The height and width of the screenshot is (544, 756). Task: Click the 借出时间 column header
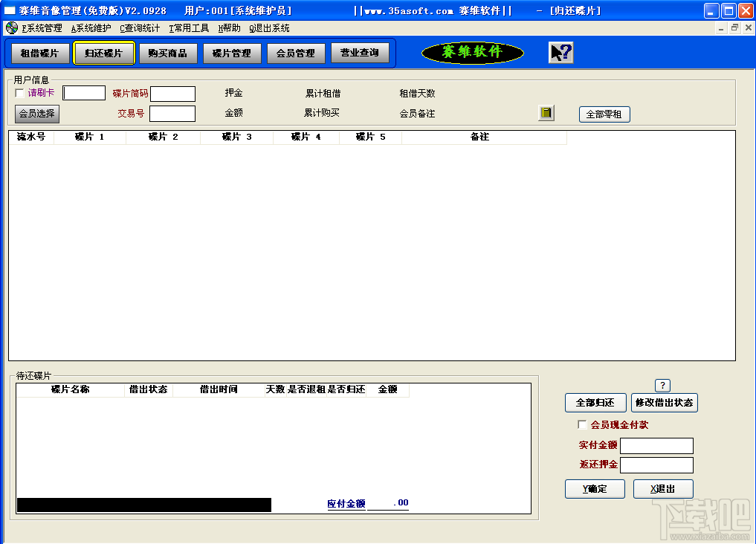click(219, 389)
